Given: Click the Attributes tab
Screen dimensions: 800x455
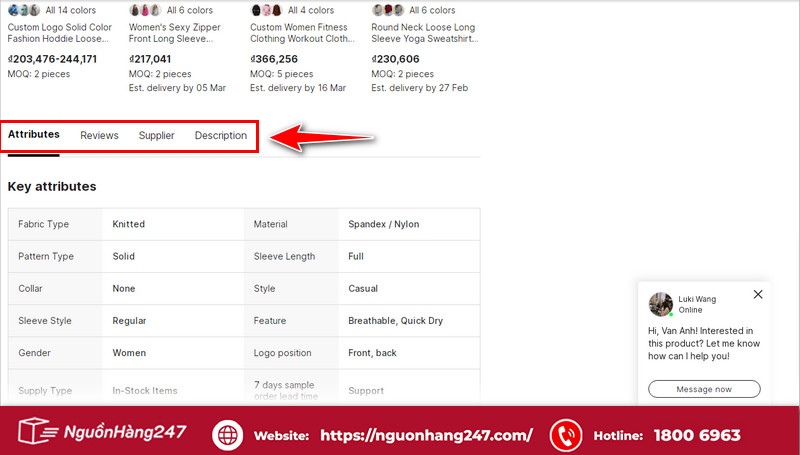Looking at the screenshot, I should (34, 134).
